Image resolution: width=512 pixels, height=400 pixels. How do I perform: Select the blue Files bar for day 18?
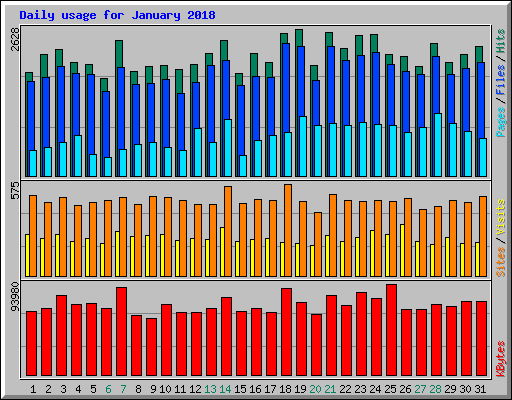286,88
